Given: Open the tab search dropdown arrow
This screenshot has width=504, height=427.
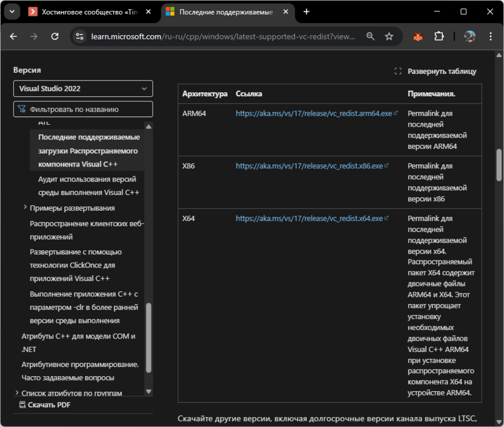Looking at the screenshot, I should [x=11, y=12].
